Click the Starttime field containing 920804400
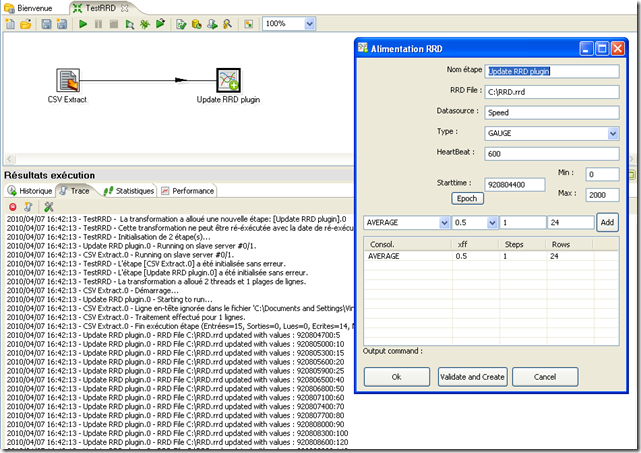This screenshot has width=641, height=453. tap(515, 185)
